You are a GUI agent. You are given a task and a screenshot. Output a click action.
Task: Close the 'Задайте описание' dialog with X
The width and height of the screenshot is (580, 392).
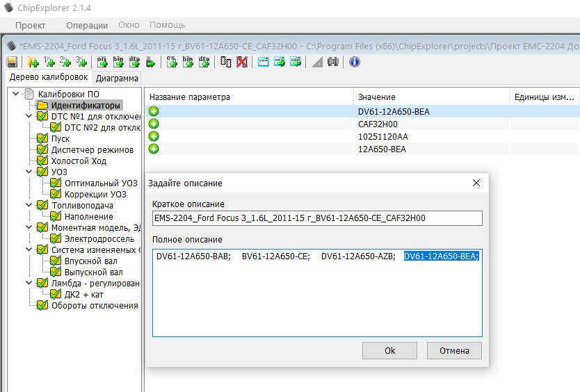pos(476,183)
